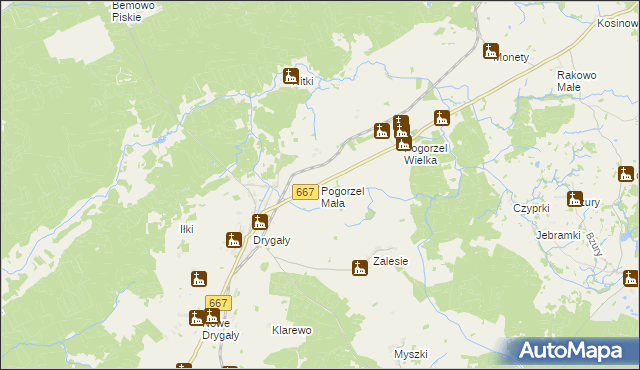Click the church icon at right edge near Czyprki
Image resolution: width=640 pixels, height=370 pixels.
(x=626, y=174)
